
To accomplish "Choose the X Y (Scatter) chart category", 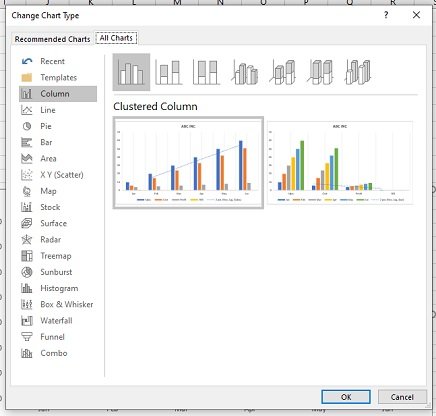I will 58,175.
